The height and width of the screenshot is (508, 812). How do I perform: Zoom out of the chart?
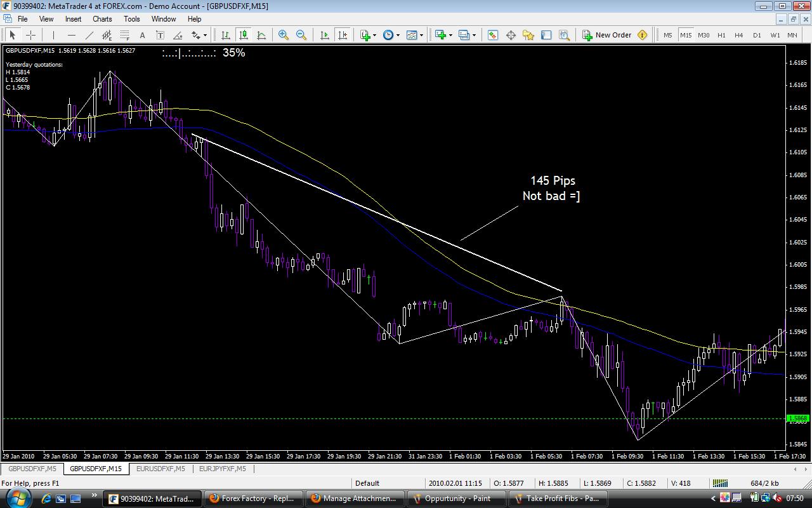[301, 35]
